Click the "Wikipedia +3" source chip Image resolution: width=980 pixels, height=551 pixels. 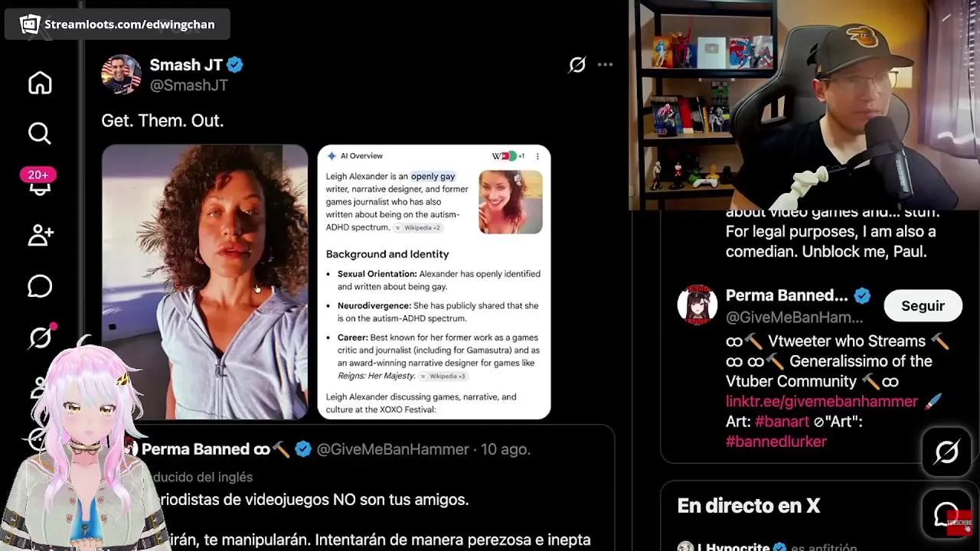click(443, 376)
